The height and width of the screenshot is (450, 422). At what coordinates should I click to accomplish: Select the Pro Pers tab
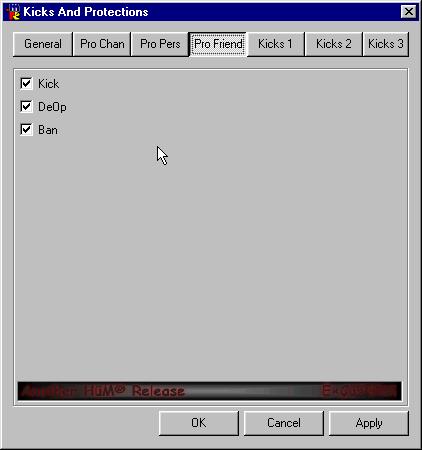160,44
